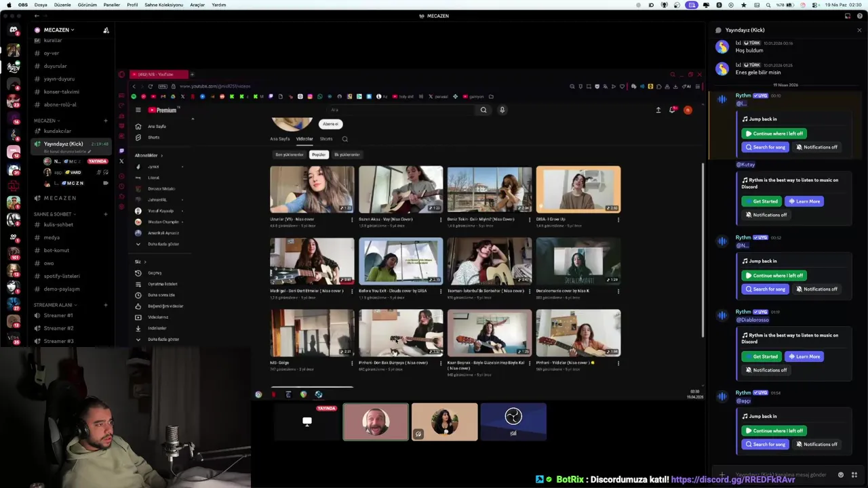
Task: Toggle Notifications off in first Rythm message
Action: [x=816, y=147]
